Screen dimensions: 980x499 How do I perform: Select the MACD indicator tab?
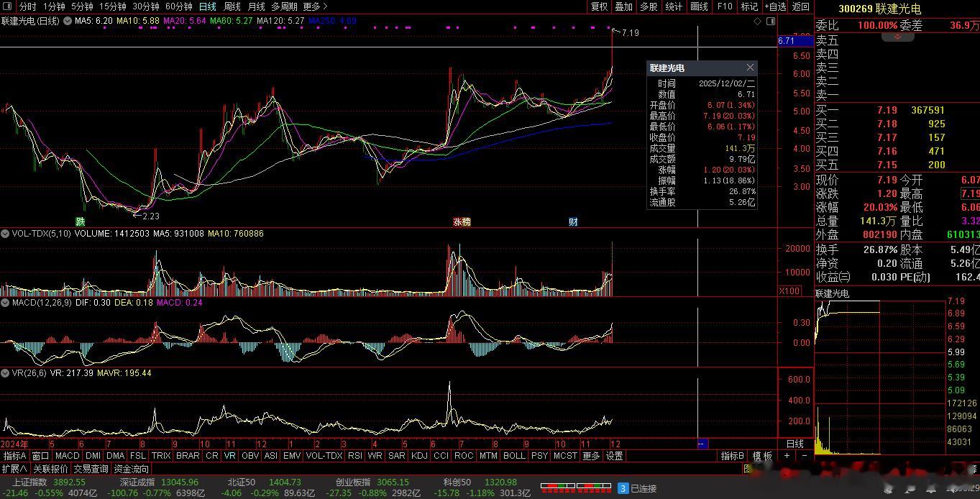67,456
